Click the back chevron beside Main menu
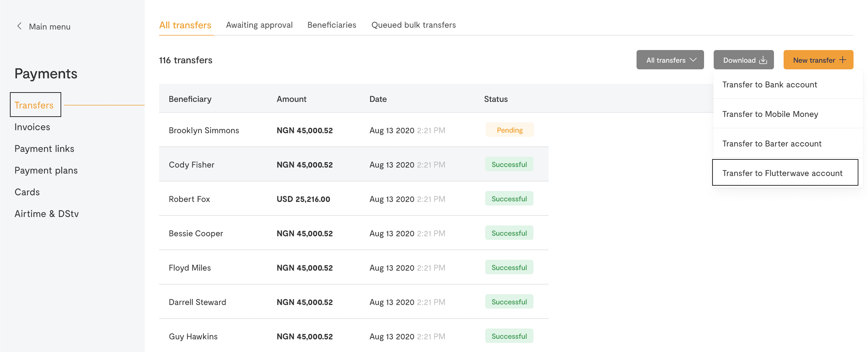The height and width of the screenshot is (352, 868). click(x=19, y=26)
